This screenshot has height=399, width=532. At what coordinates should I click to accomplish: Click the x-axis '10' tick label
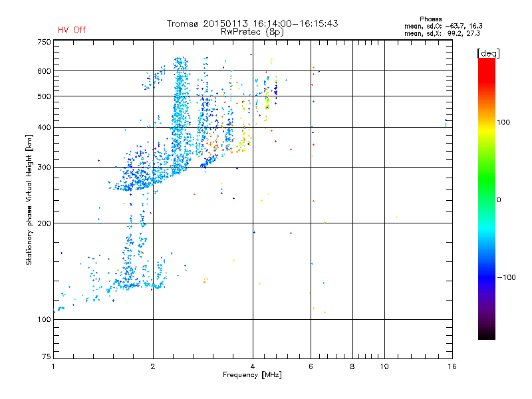[384, 366]
